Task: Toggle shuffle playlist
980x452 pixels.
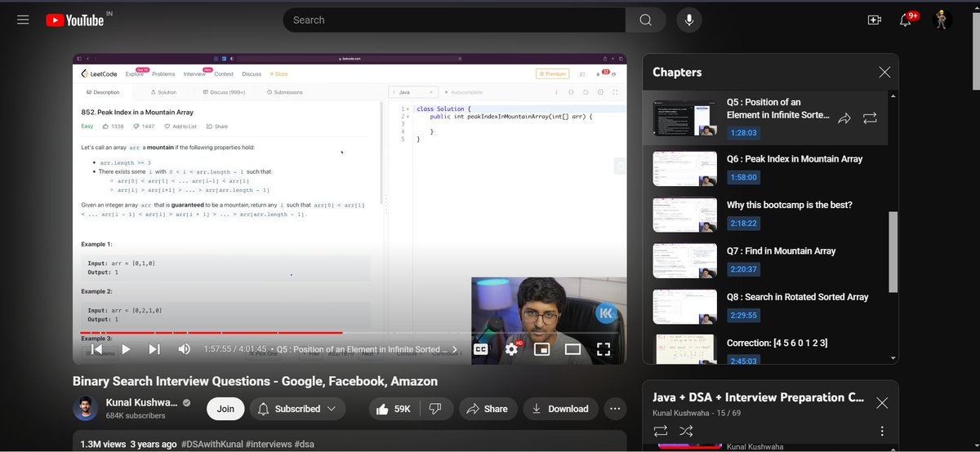Action: pyautogui.click(x=685, y=430)
